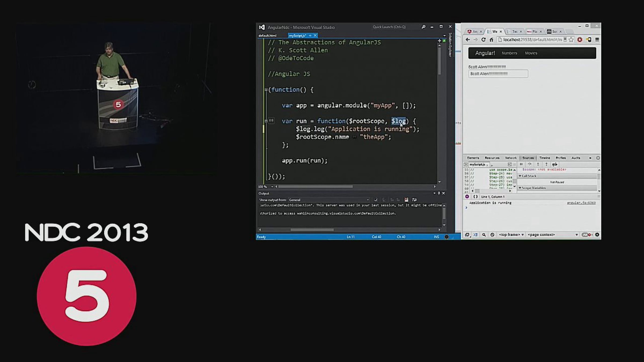
Task: Open the top frame selector dropdown
Action: click(511, 235)
